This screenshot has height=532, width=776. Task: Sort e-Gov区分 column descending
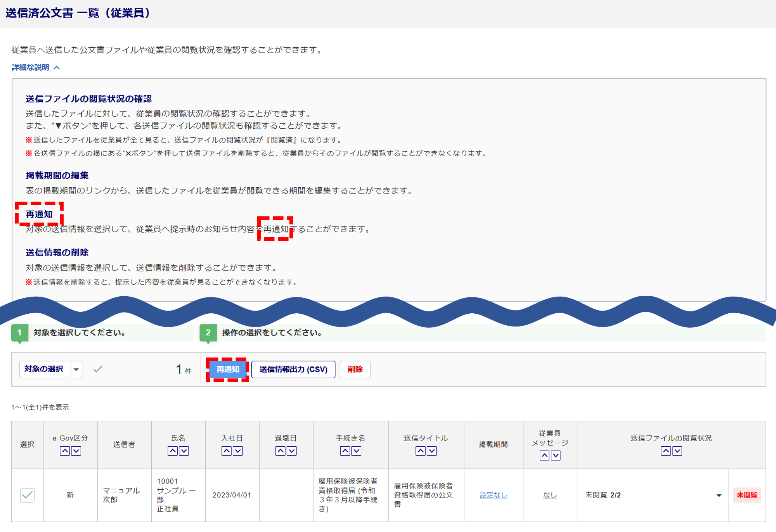76,451
